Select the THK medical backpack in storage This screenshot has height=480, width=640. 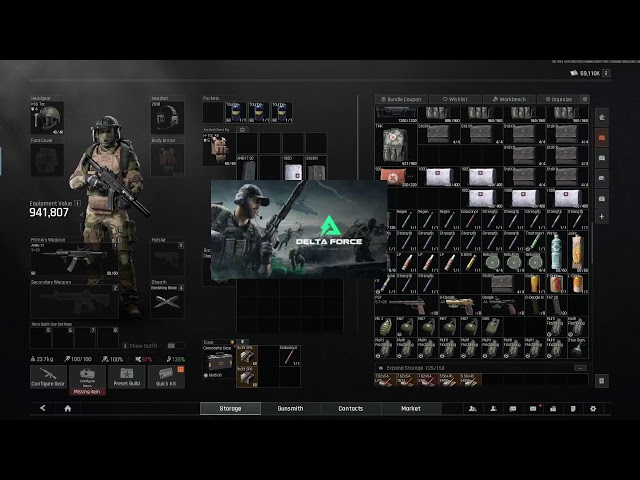[x=396, y=144]
